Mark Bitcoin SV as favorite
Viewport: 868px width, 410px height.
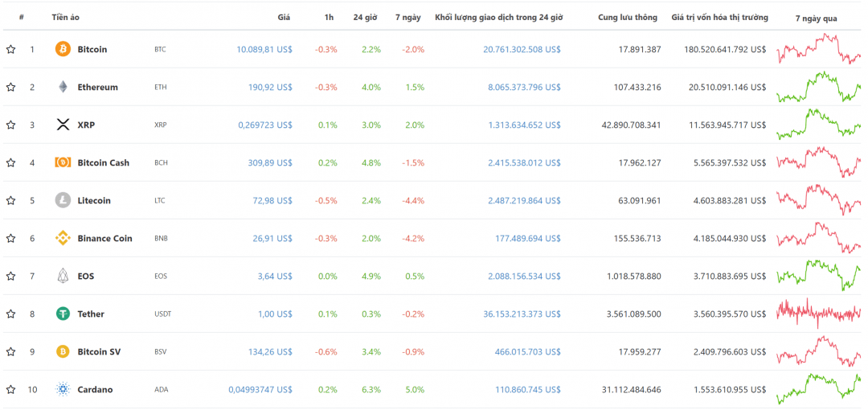coord(10,351)
